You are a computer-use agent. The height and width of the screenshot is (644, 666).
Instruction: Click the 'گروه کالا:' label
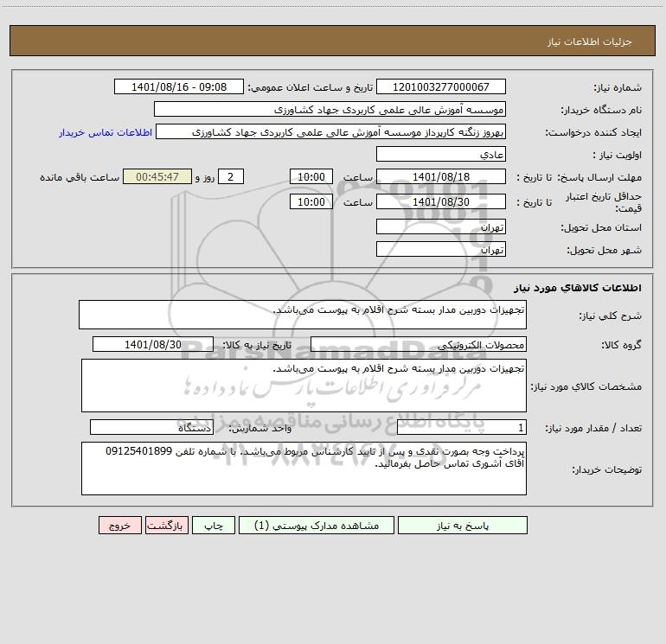[621, 345]
